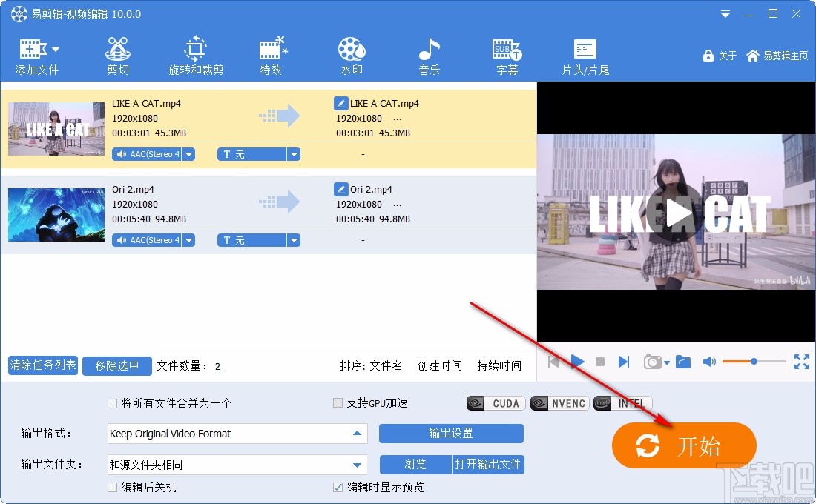Click the 开始 start button

(683, 445)
